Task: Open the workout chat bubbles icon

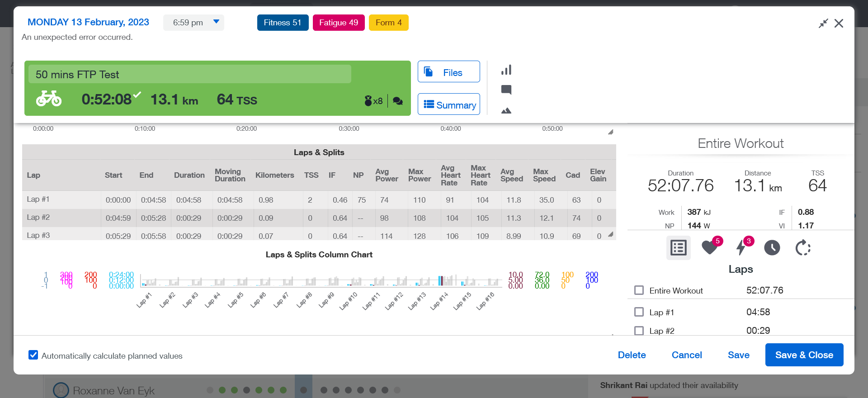Action: (x=398, y=101)
